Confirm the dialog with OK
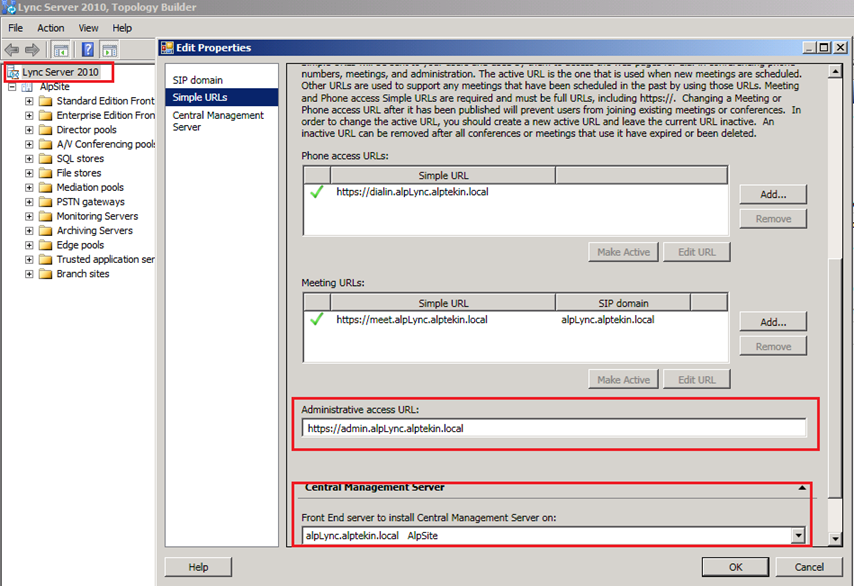The height and width of the screenshot is (586, 854). click(735, 567)
